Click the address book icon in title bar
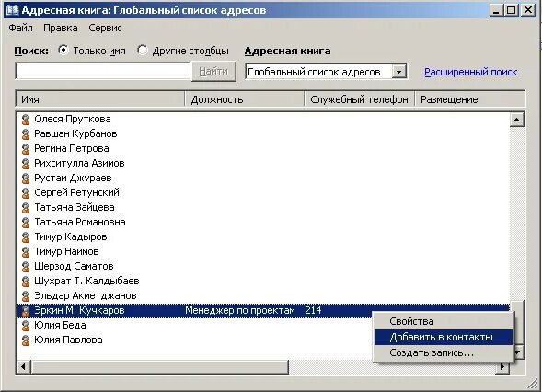542x392 pixels. pos(12,10)
